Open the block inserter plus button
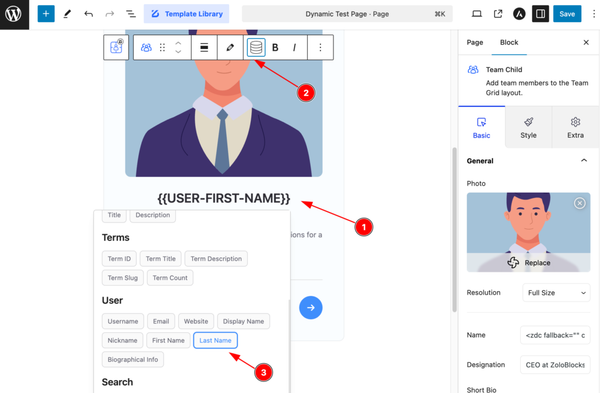Viewport: 600px width, 393px height. click(46, 14)
